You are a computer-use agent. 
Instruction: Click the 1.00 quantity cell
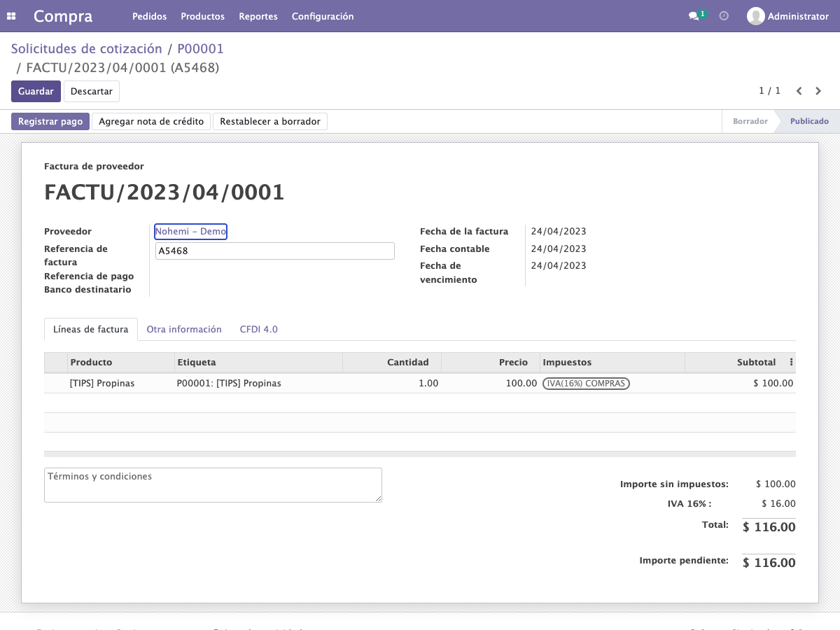(x=392, y=384)
